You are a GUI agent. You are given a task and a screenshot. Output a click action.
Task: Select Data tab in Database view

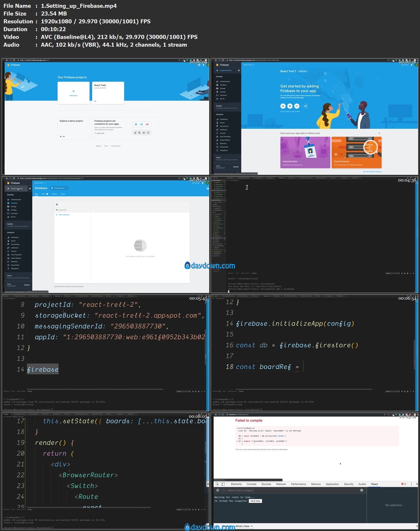tap(37, 194)
